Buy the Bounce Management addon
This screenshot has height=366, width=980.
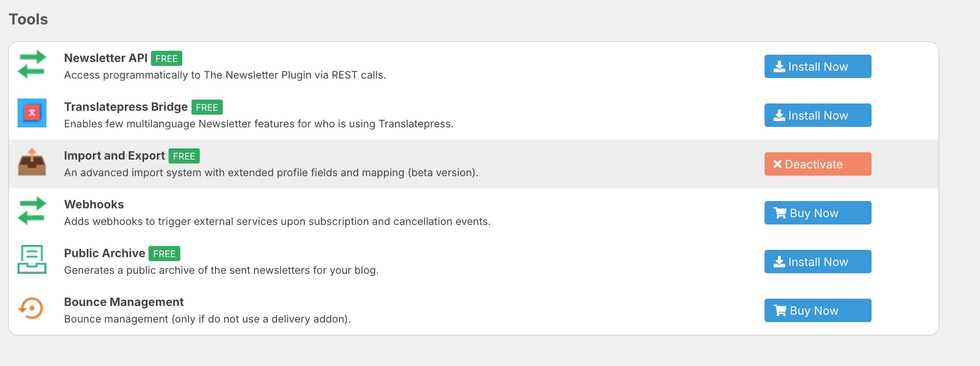tap(818, 310)
